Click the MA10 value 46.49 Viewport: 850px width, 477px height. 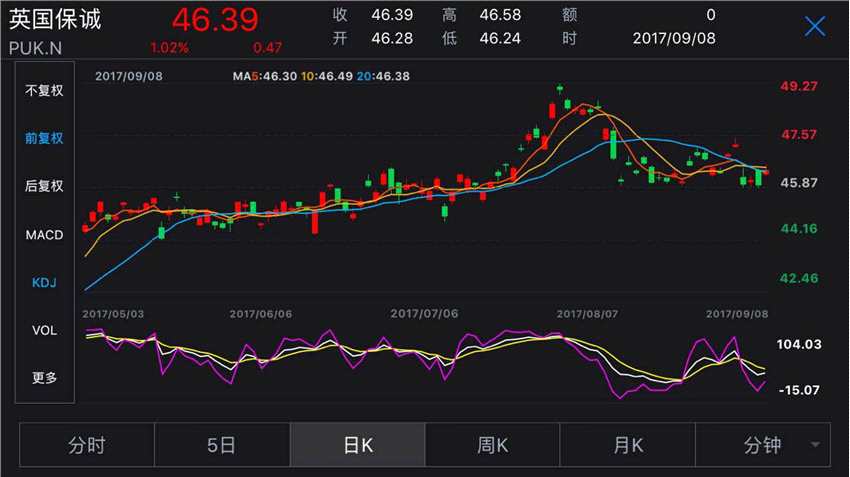335,76
